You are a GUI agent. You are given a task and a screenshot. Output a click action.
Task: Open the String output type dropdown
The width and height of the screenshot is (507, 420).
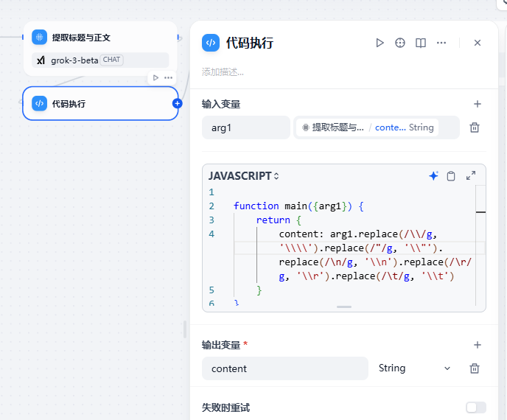click(415, 368)
